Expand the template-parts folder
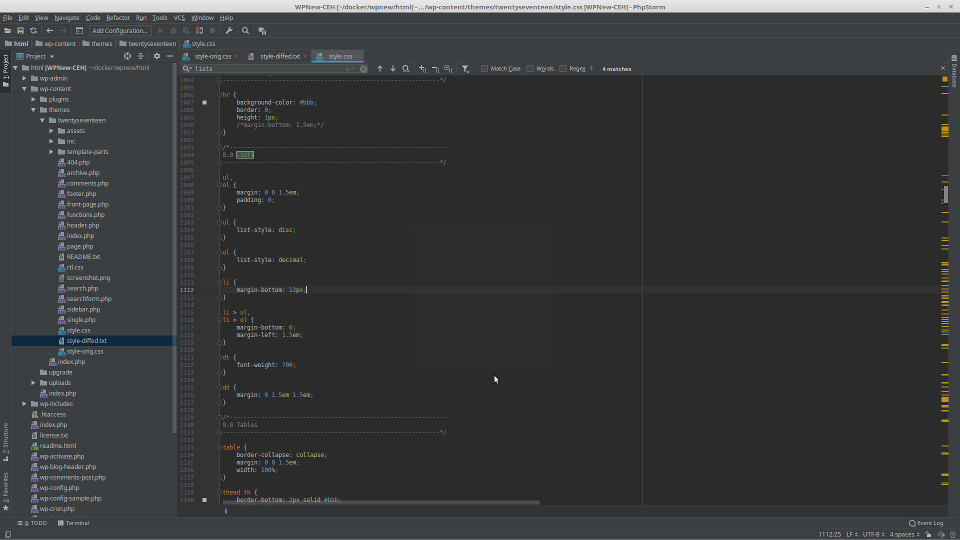Viewport: 960px width, 540px height. pos(52,152)
